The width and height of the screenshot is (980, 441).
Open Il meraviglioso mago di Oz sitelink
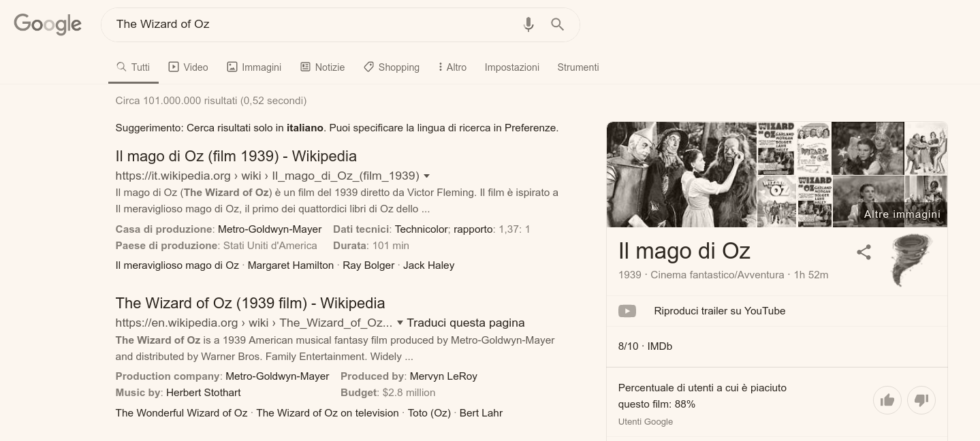pyautogui.click(x=177, y=265)
